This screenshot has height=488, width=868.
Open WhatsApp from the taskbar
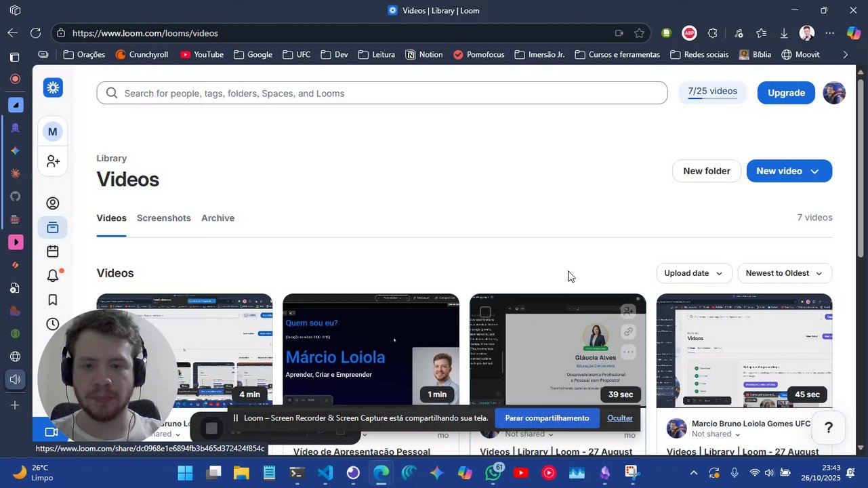pos(493,472)
